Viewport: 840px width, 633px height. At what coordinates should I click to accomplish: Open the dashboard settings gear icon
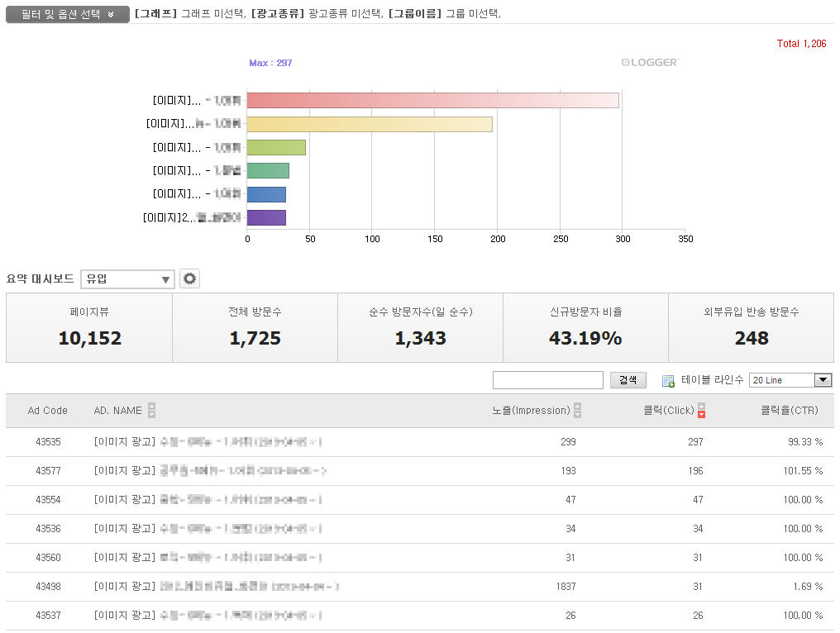pyautogui.click(x=190, y=279)
